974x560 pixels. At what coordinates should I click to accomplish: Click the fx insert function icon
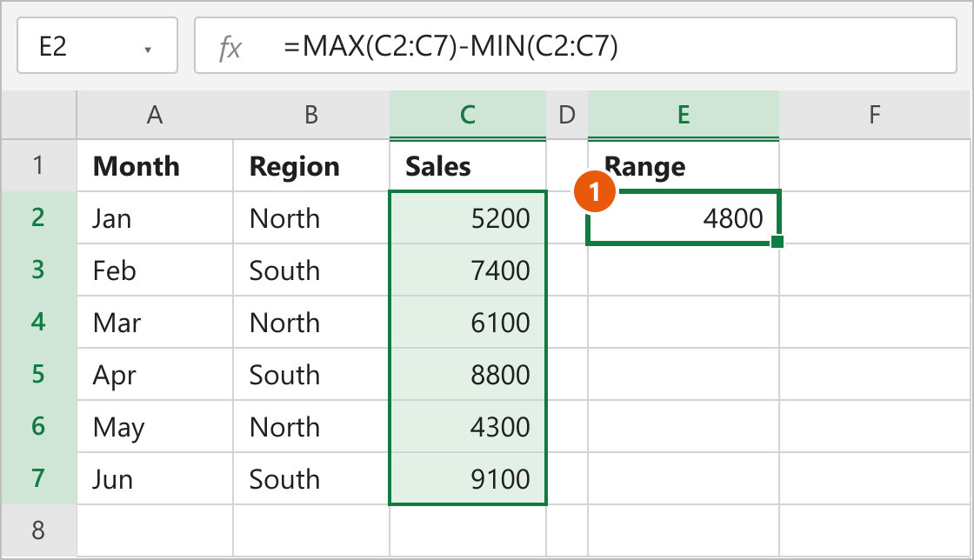point(230,47)
